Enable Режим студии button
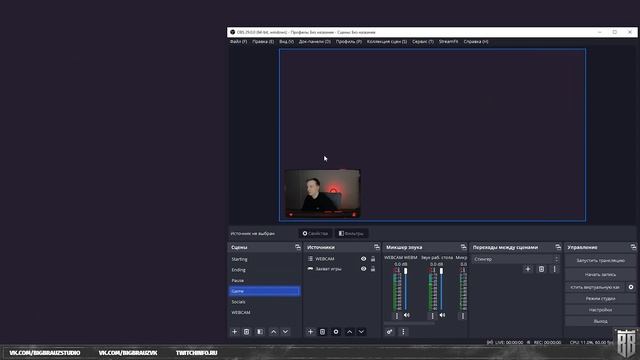The width and height of the screenshot is (640, 360). click(600, 298)
